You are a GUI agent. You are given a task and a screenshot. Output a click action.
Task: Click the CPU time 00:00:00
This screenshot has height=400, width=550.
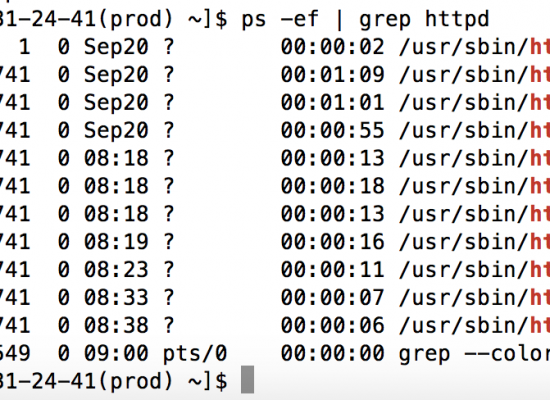tap(333, 353)
